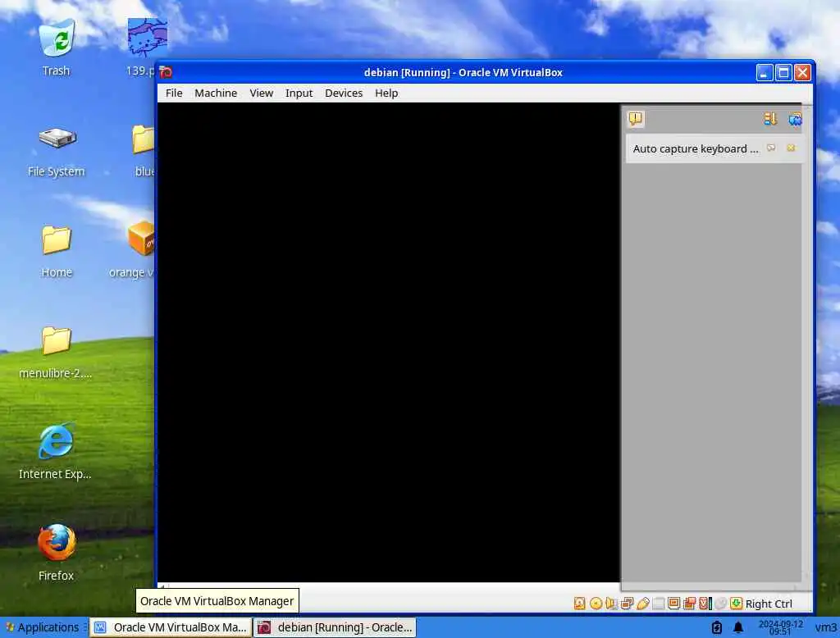Open the Input menu
The image size is (840, 638).
pos(299,93)
